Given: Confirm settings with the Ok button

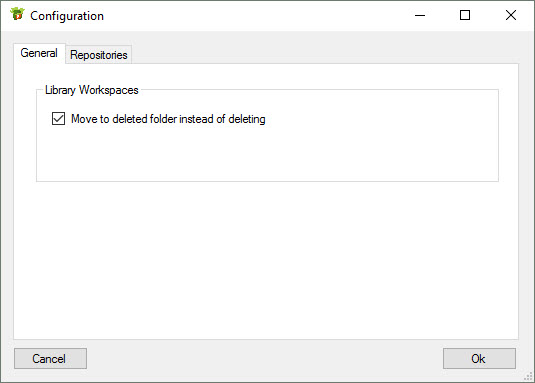Looking at the screenshot, I should [479, 358].
